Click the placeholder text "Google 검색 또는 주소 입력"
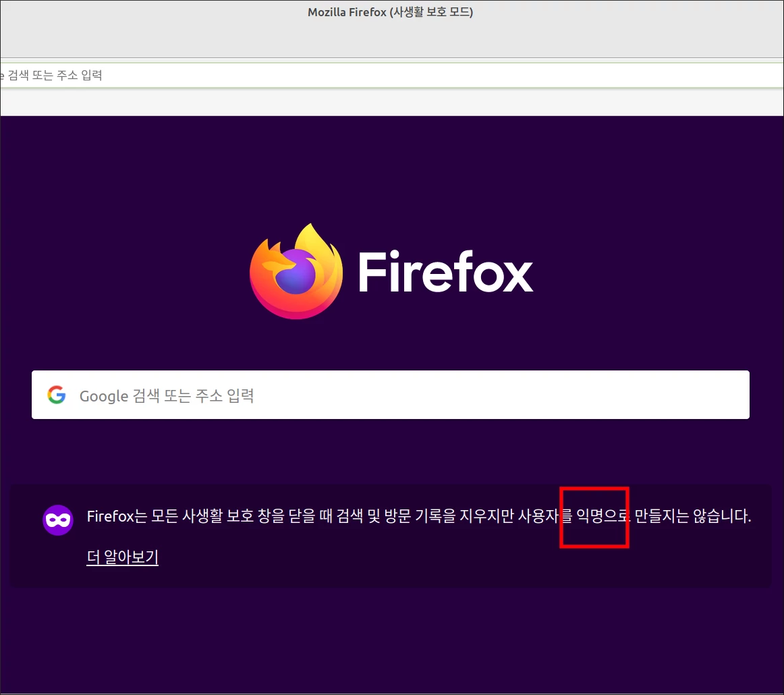 click(x=167, y=395)
